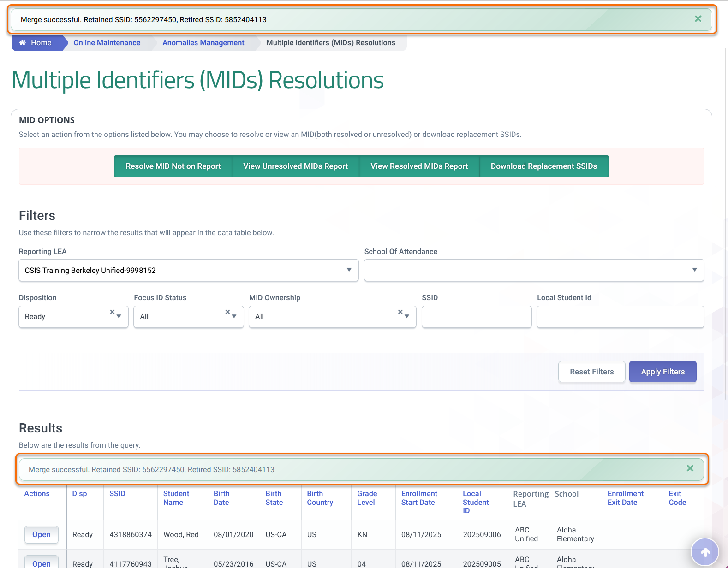Select Local Student ID 202509006
Screen dimensions: 728x568
pos(482,534)
